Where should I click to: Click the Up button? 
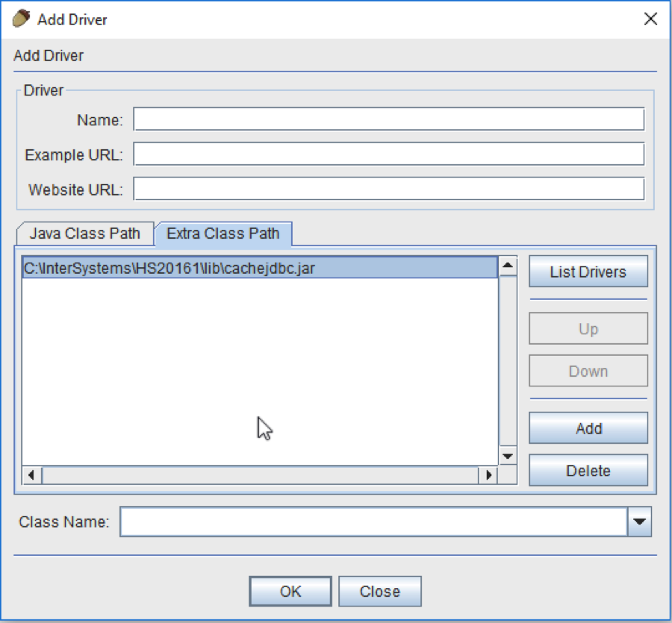588,329
